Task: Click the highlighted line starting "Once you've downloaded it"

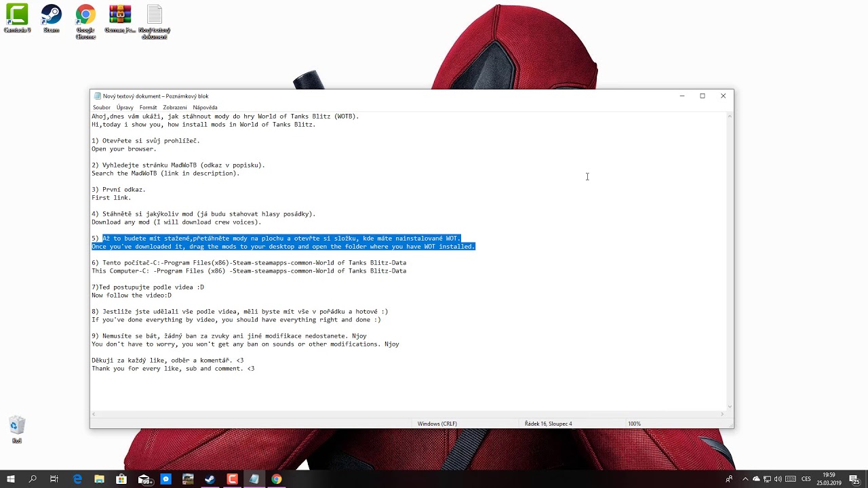Action: click(x=283, y=247)
